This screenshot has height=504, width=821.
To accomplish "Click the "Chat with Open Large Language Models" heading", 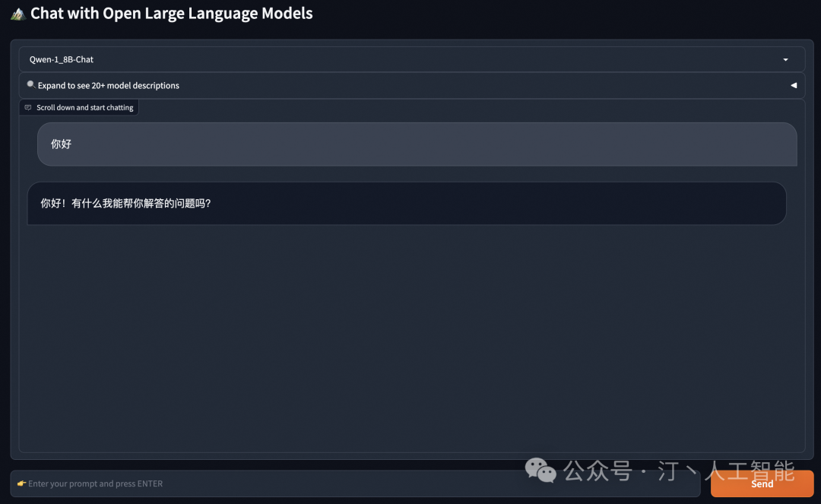I will click(171, 14).
